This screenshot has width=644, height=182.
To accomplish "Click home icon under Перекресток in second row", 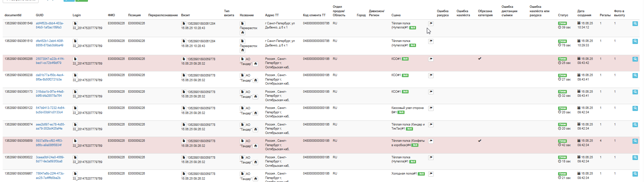I will (243, 50).
